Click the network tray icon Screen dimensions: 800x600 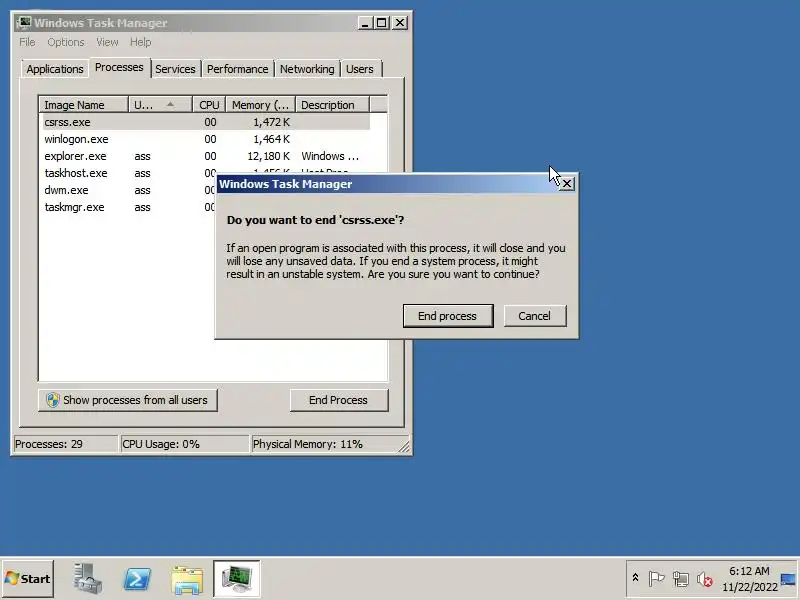tap(681, 579)
